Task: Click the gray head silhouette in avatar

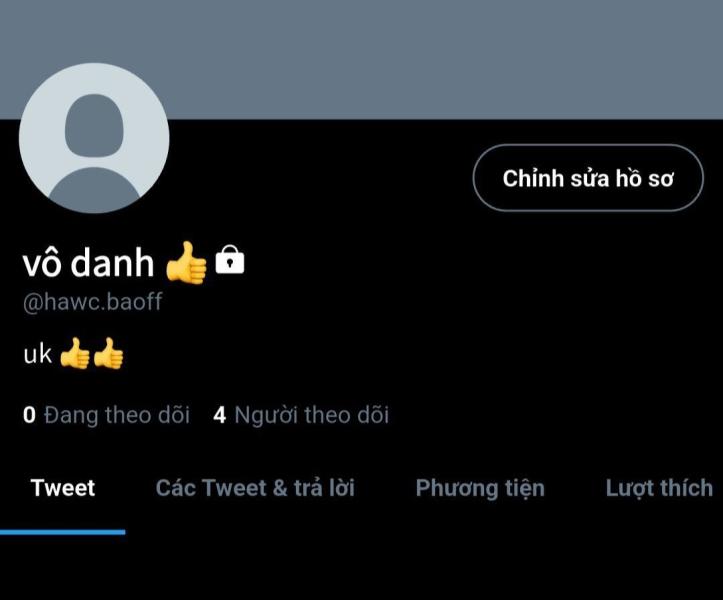Action: click(x=94, y=125)
